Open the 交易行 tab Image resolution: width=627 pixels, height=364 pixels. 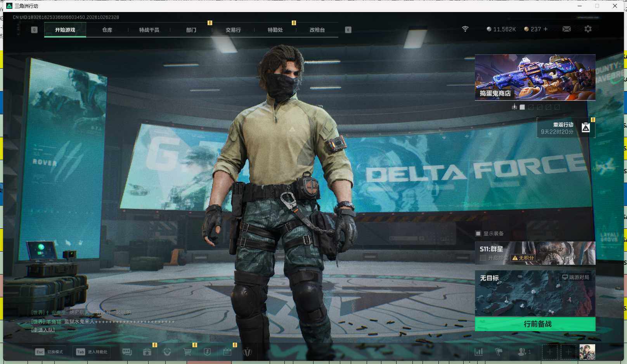coord(233,30)
